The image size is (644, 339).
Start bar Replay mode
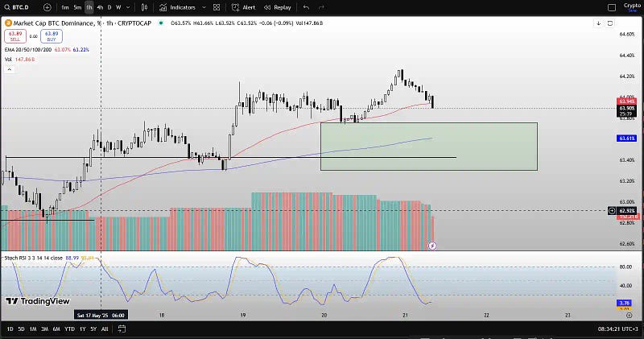click(x=277, y=7)
